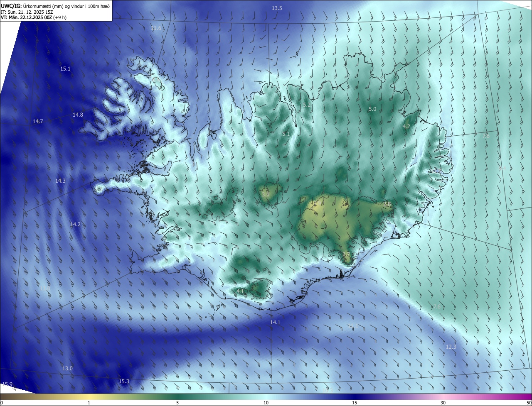Viewport: 532px width, 406px height.
Task: Click the 13.5 value label on the map
Action: pyautogui.click(x=277, y=8)
